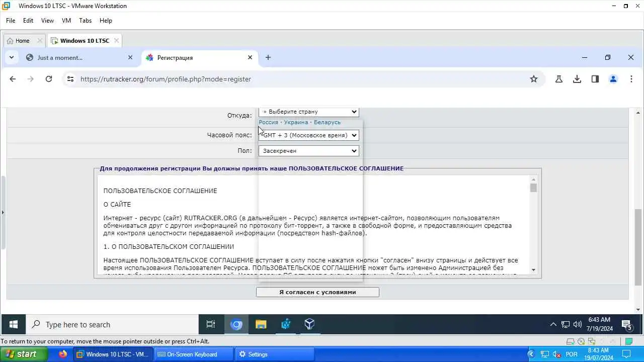This screenshot has height=362, width=644.
Task: Click the page vertical scrollbar thumb
Action: pyautogui.click(x=638, y=246)
